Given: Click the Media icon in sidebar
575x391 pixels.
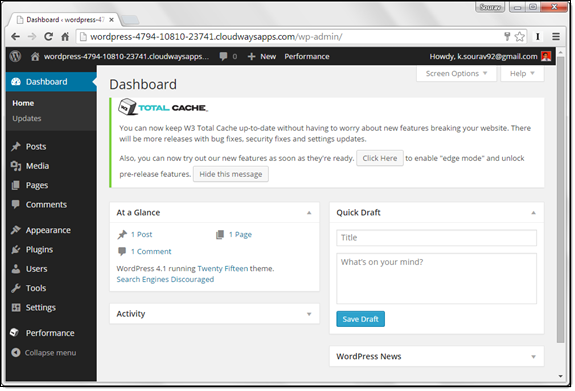Looking at the screenshot, I should pos(16,166).
